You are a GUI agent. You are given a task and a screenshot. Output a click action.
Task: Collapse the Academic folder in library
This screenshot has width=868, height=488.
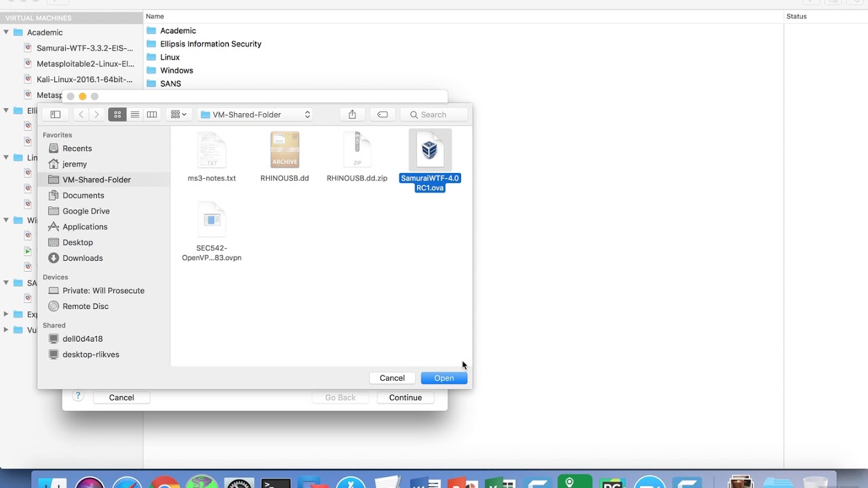click(6, 32)
